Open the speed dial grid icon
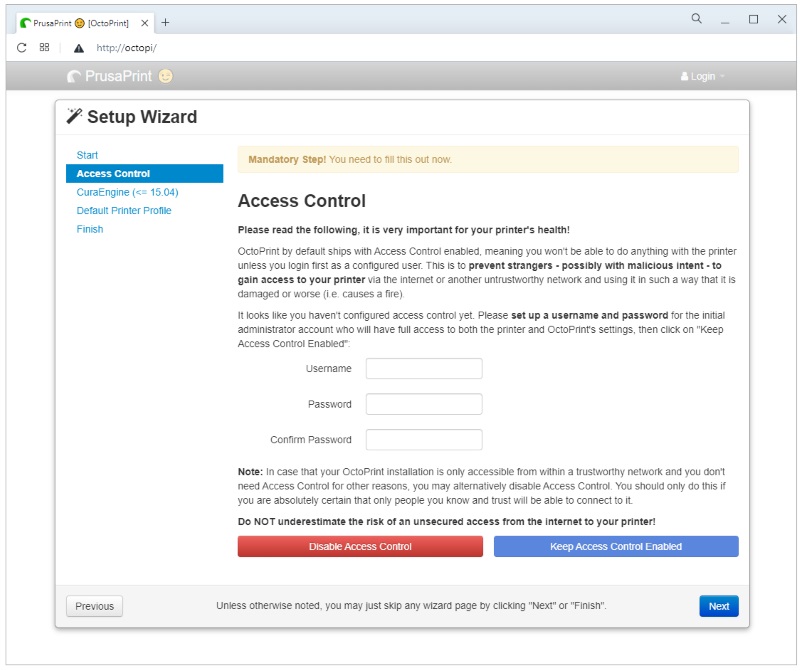 pos(45,47)
